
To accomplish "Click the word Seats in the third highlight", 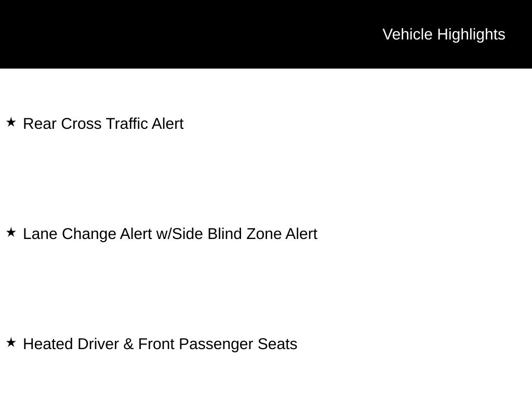I will 277,344.
